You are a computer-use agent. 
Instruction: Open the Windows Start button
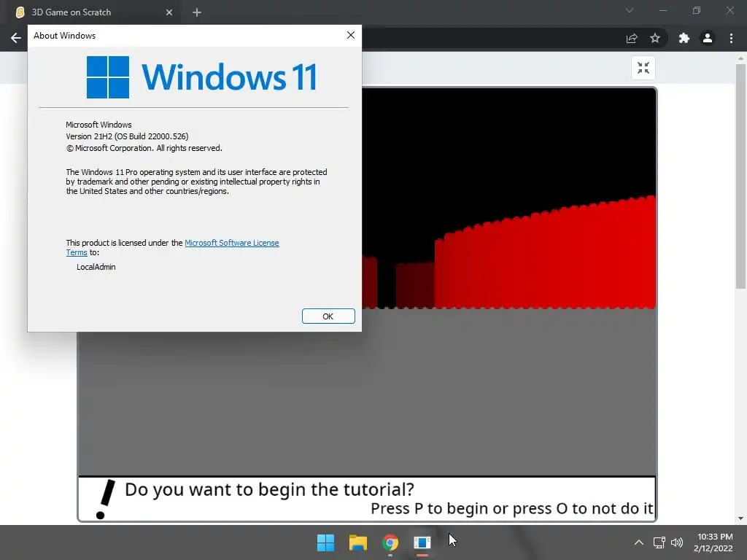click(x=326, y=542)
